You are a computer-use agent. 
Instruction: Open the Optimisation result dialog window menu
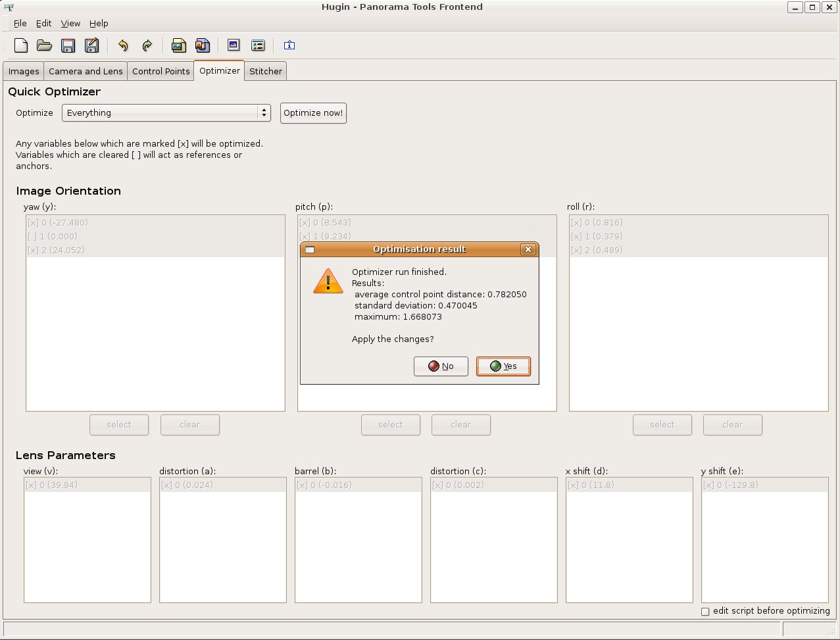[310, 250]
